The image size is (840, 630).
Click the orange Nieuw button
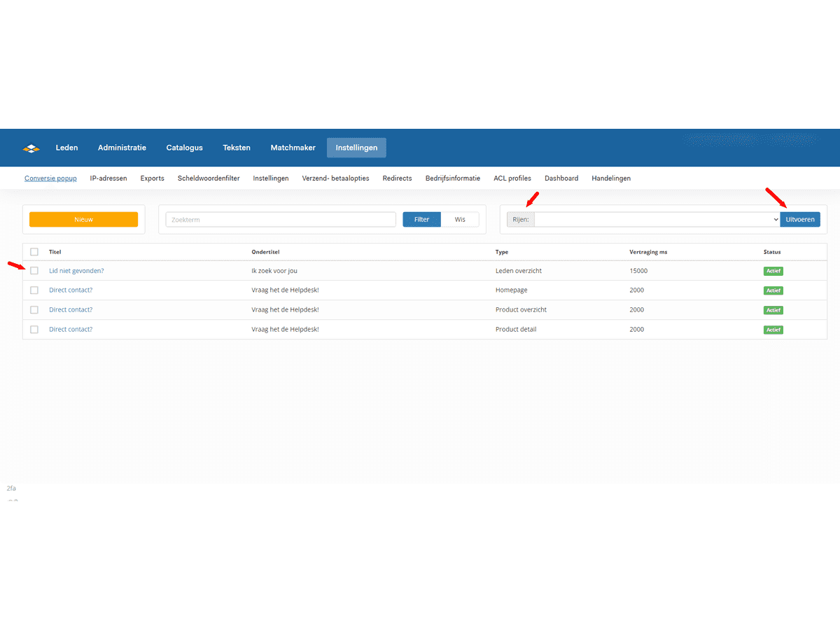point(83,220)
